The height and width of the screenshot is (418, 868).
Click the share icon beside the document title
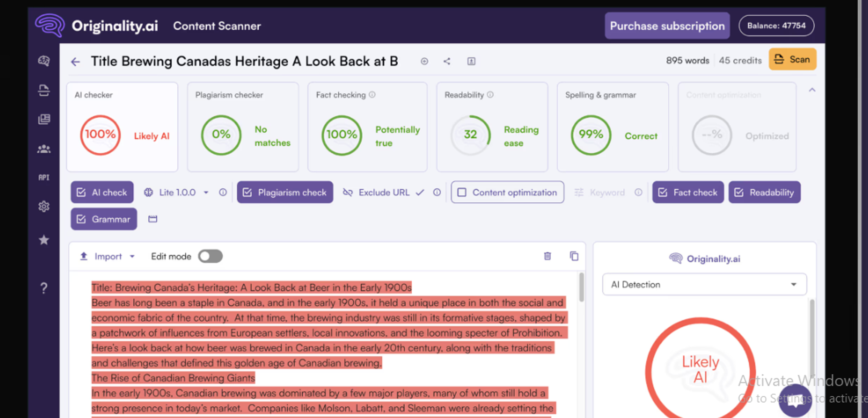coord(447,61)
